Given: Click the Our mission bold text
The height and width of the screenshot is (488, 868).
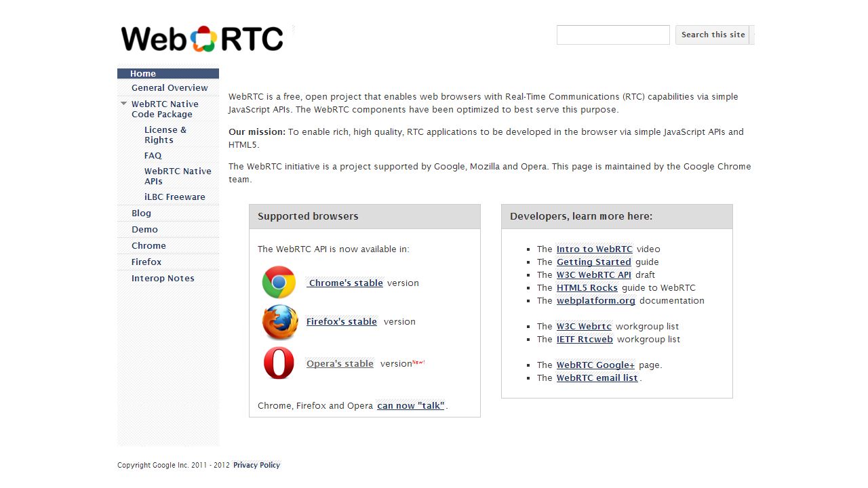Looking at the screenshot, I should [257, 132].
